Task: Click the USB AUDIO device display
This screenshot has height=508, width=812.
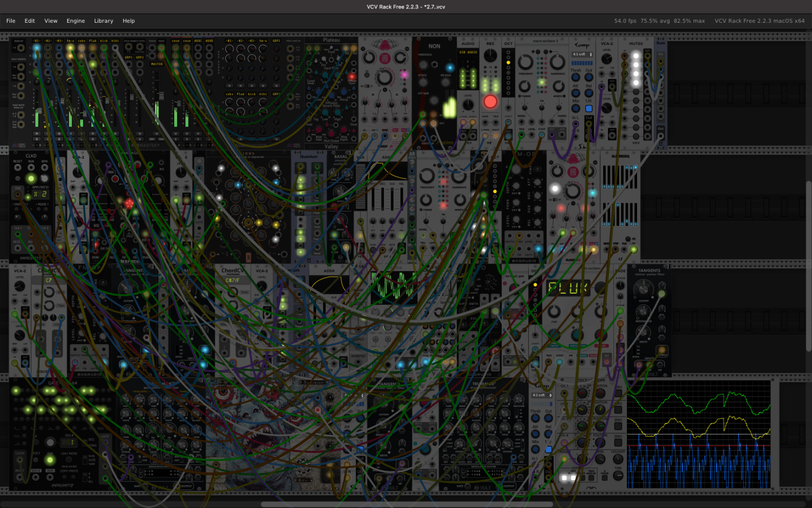Action: (468, 52)
